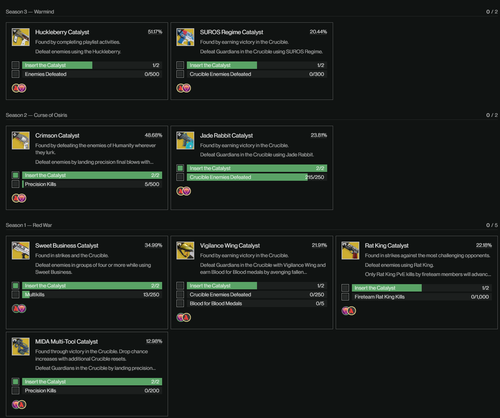
Task: Toggle Vigilance Wing Blood for Blood Medals checkbox
Action: click(x=180, y=303)
